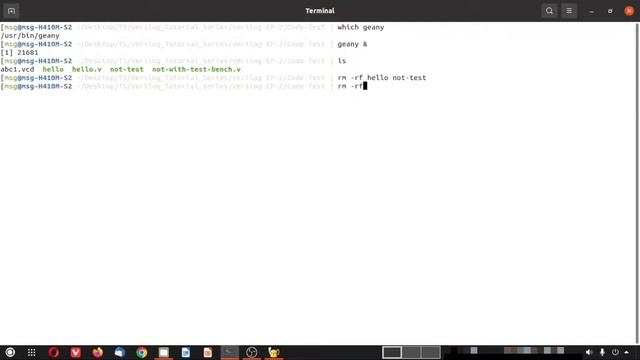Viewport: 640px width, 360px height.
Task: Click 'abc1.vcd' in the ls output
Action: pyautogui.click(x=17, y=69)
